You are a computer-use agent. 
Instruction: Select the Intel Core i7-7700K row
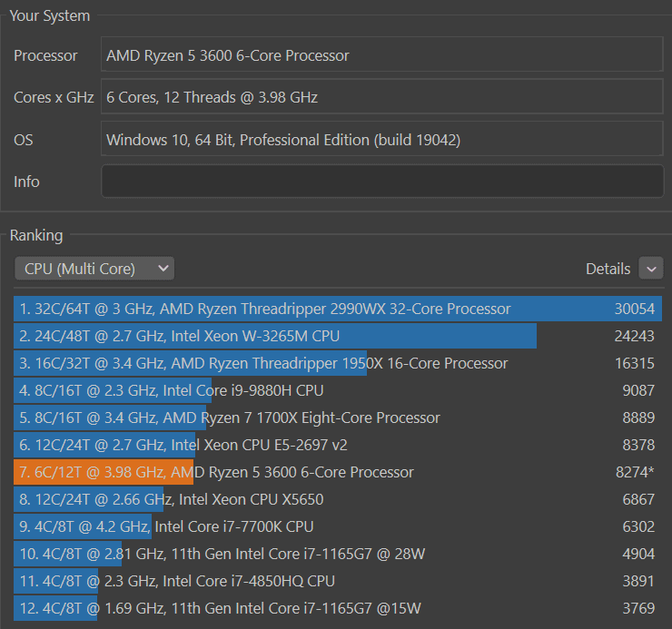(x=338, y=526)
